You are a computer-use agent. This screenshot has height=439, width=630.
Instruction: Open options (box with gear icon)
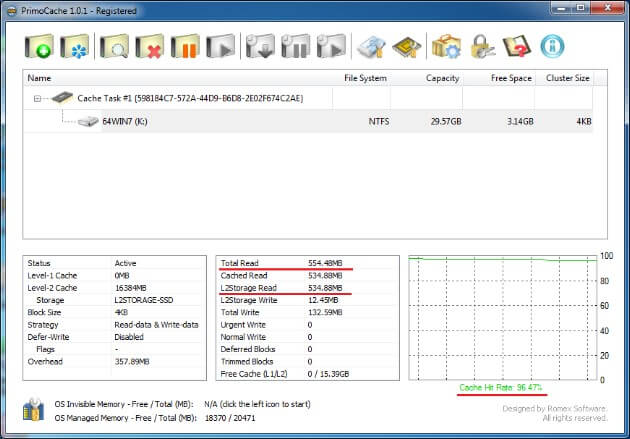(446, 46)
